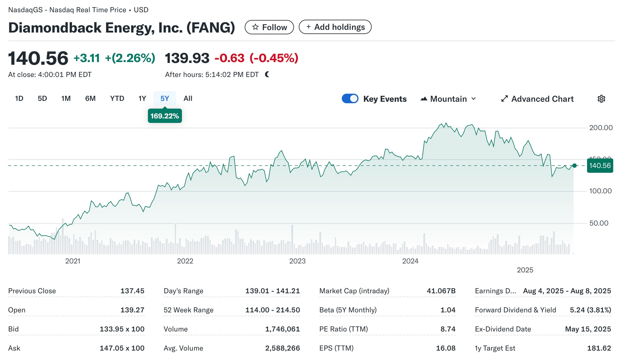The width and height of the screenshot is (628, 364).
Task: Click the NasdaqGS Real Time Price label
Action: coord(78,10)
